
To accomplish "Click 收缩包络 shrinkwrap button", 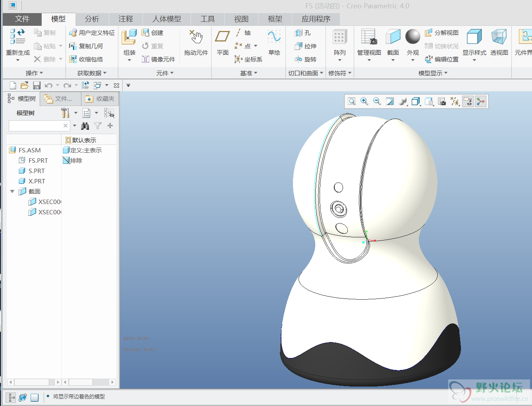I will (86, 59).
